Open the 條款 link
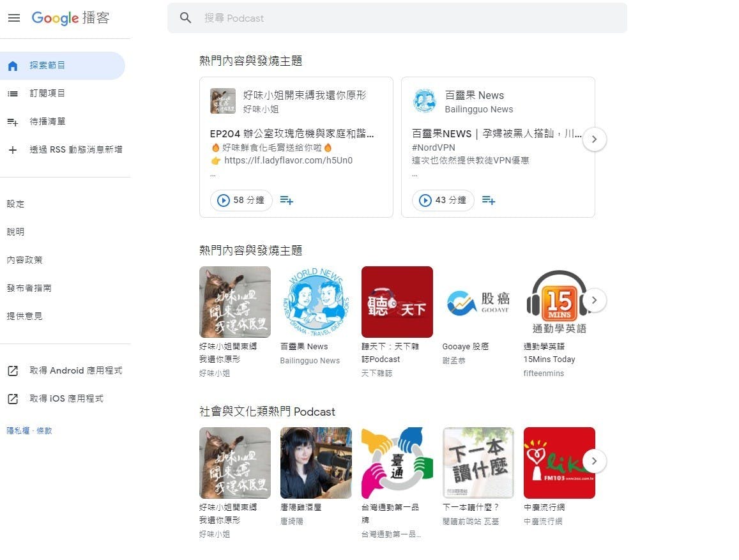The height and width of the screenshot is (560, 739). (44, 430)
